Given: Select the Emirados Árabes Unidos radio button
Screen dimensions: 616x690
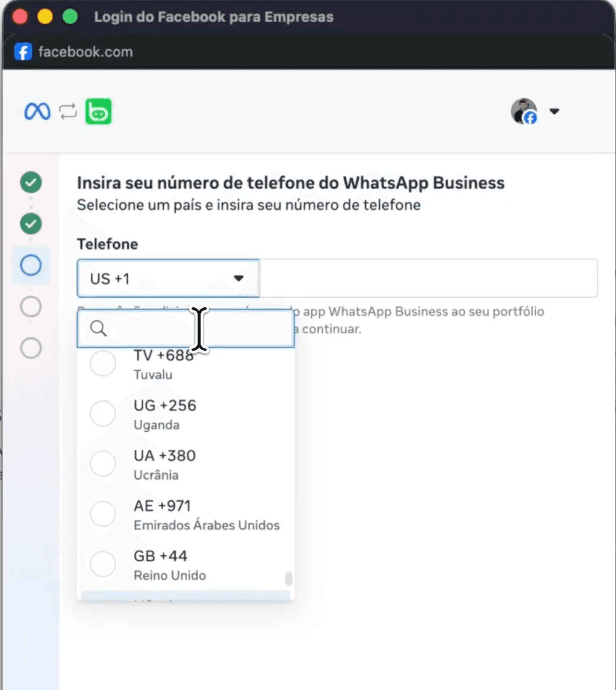Looking at the screenshot, I should click(103, 514).
